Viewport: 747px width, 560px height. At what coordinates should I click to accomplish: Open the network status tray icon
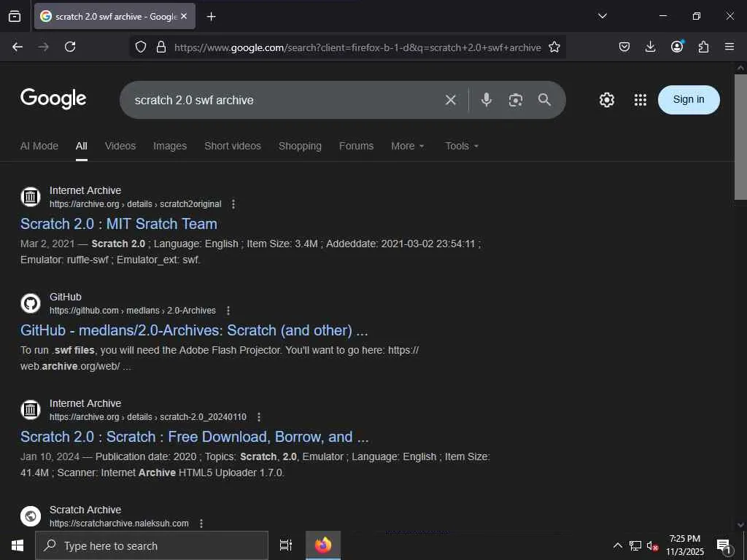(x=635, y=545)
